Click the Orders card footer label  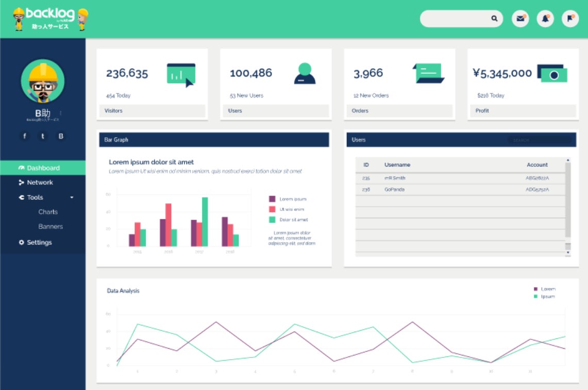point(360,111)
